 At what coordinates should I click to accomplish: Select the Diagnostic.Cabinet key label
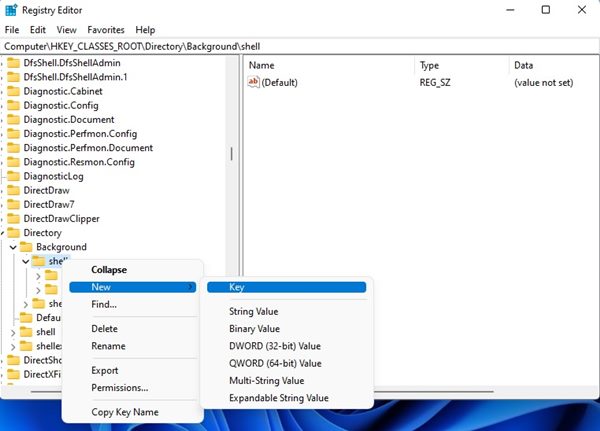click(x=63, y=91)
